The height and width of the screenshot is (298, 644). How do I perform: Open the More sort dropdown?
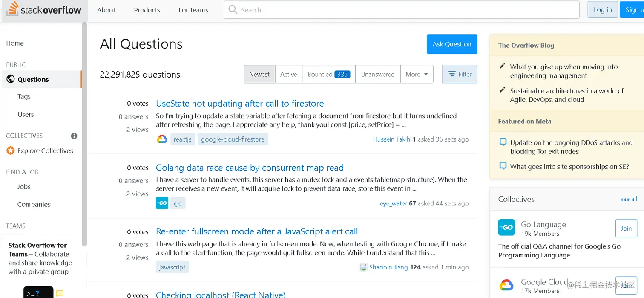click(417, 74)
